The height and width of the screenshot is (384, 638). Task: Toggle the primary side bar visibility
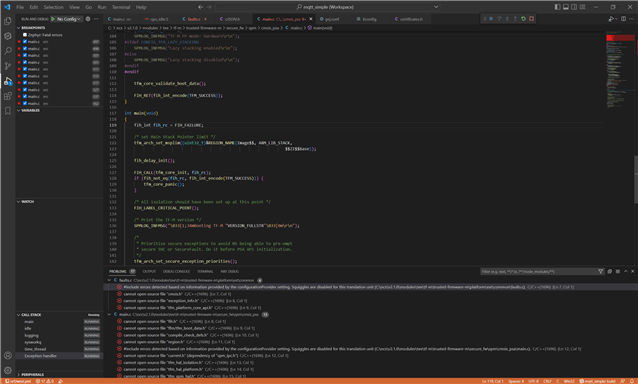[557, 7]
